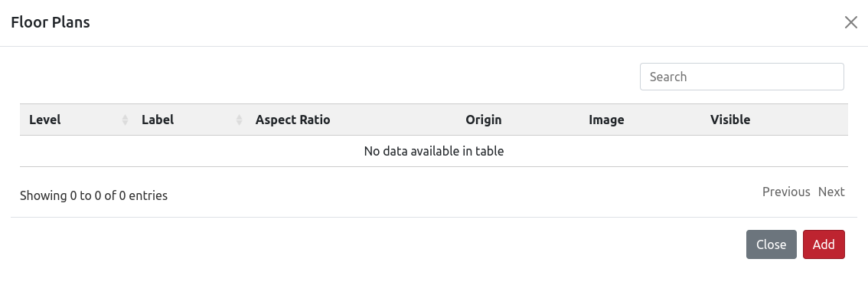Click the up arrow beside the Label header
Image resolution: width=868 pixels, height=282 pixels.
pos(239,116)
